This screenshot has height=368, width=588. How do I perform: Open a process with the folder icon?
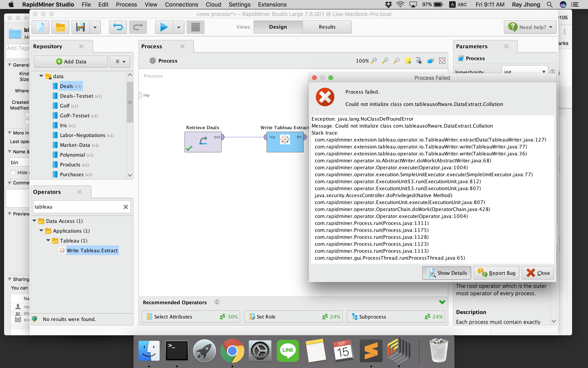tap(60, 27)
